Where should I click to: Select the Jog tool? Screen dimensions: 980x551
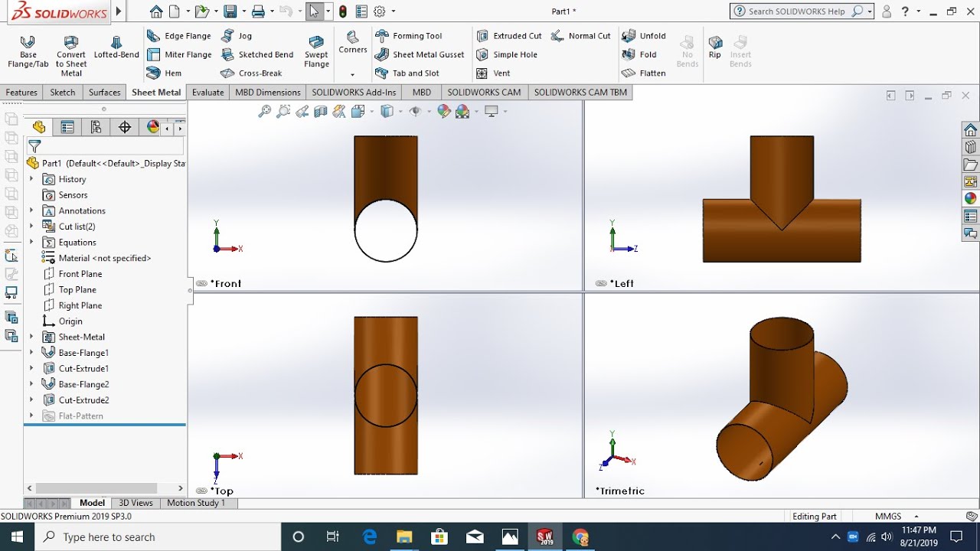point(237,36)
